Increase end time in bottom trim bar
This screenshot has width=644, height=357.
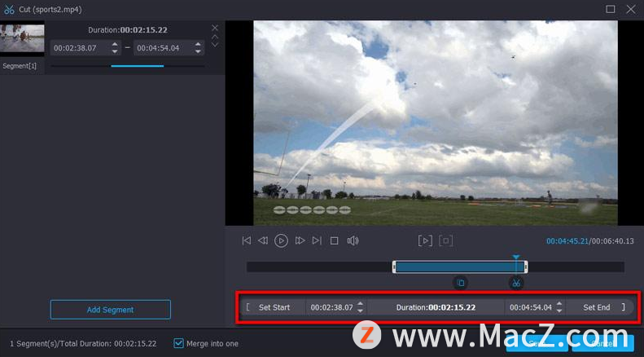(x=559, y=304)
